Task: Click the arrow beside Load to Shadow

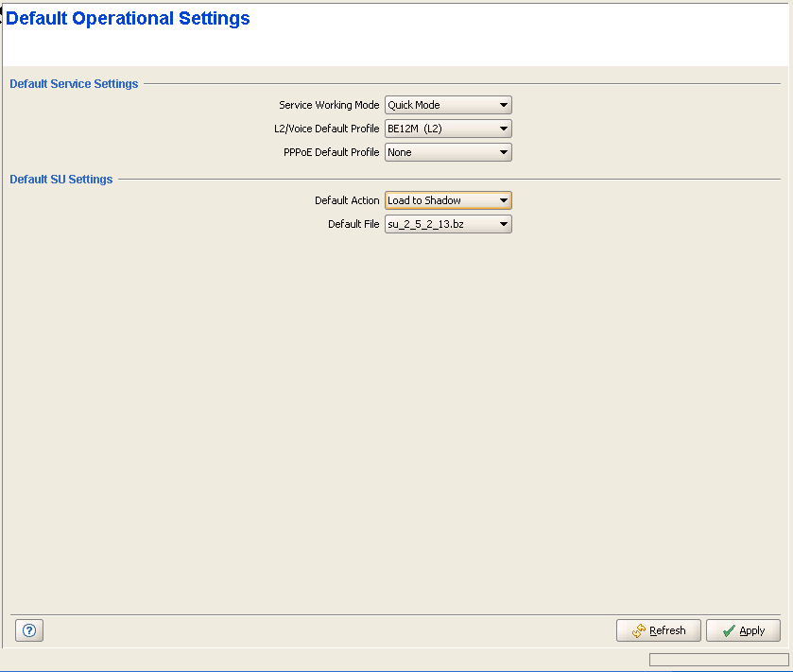Action: pyautogui.click(x=504, y=200)
